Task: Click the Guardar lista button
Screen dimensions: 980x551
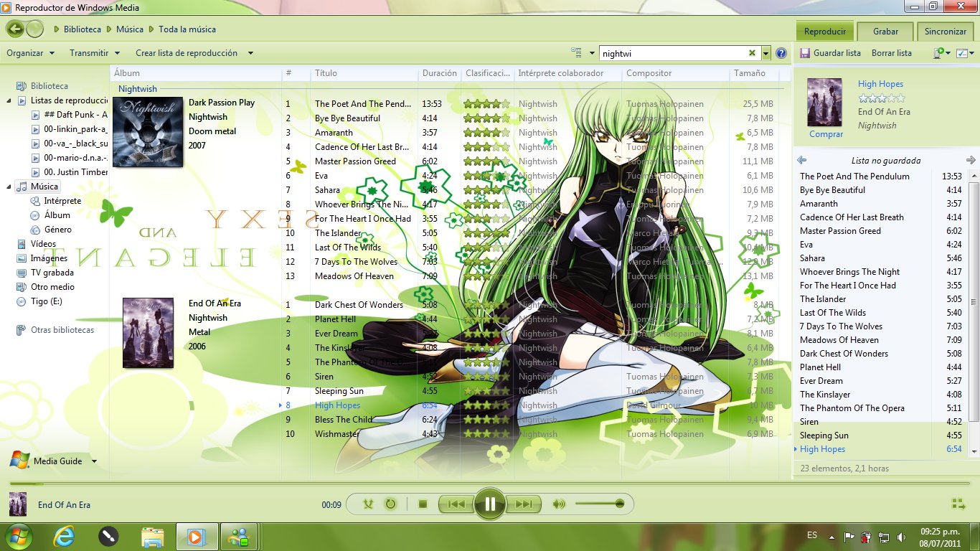Action: tap(830, 53)
